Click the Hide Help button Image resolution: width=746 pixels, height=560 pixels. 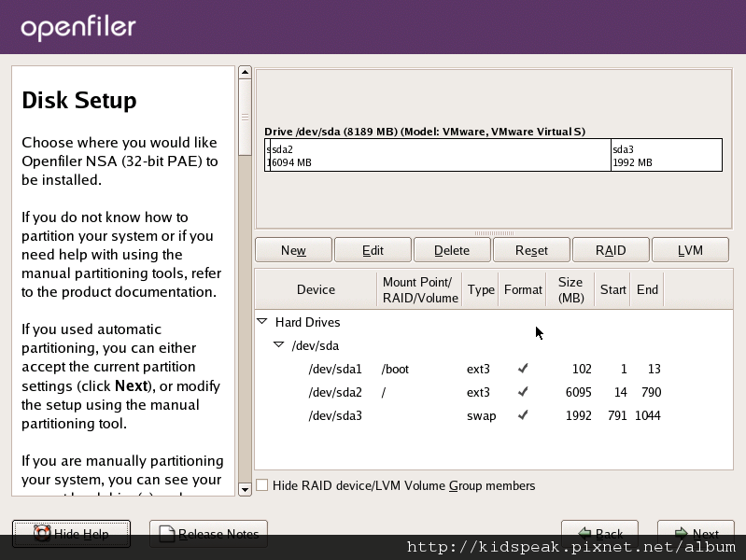(71, 533)
